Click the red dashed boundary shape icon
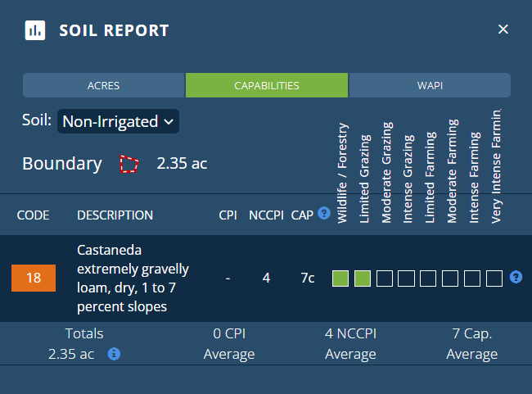Viewport: 532px width, 394px height. pos(128,164)
